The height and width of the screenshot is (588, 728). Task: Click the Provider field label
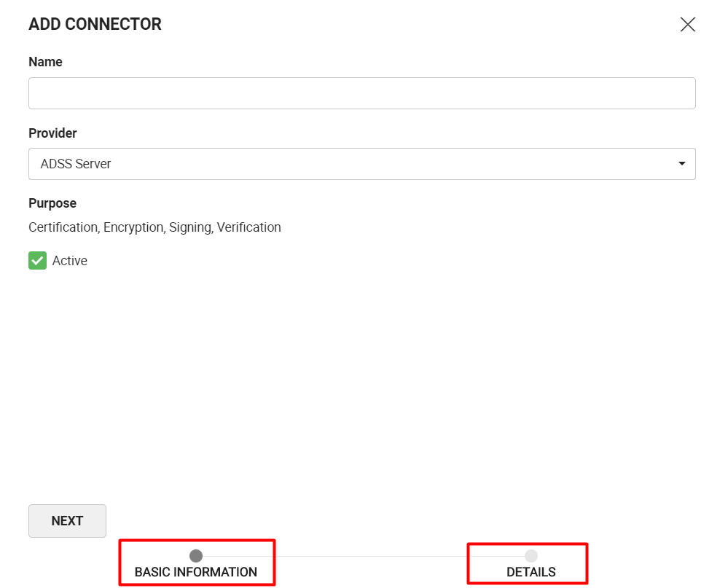pyautogui.click(x=52, y=133)
